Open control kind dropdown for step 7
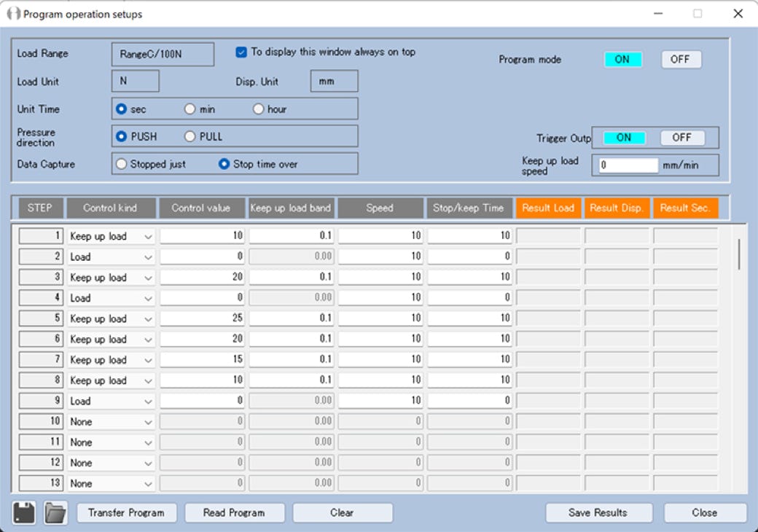 (x=111, y=360)
